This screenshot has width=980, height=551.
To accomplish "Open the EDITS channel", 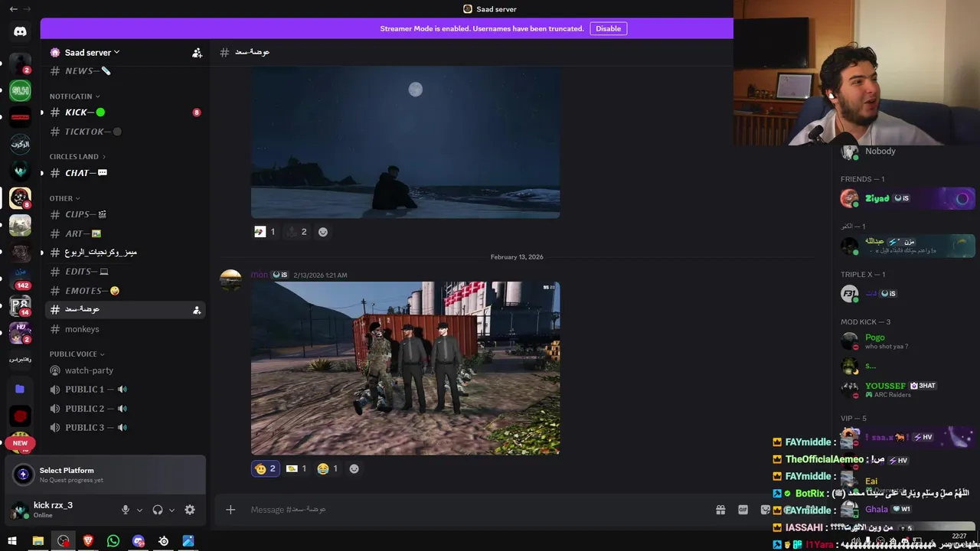I will (x=125, y=272).
